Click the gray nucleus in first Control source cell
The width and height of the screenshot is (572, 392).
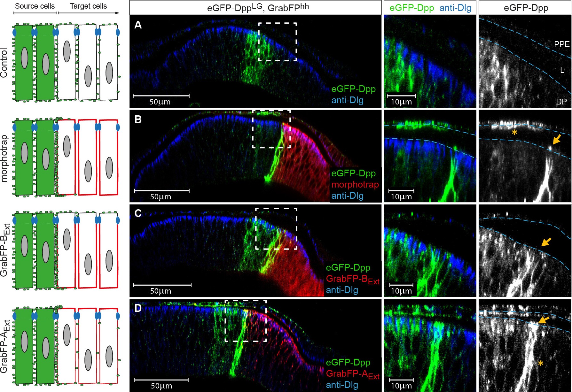pos(24,58)
